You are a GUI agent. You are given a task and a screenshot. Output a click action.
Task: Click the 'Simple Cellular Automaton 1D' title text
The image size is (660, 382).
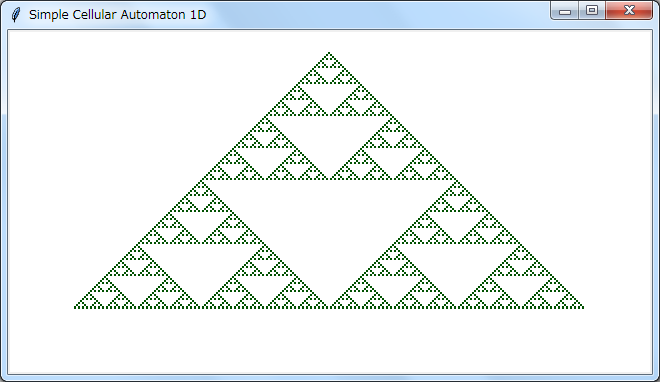[117, 15]
